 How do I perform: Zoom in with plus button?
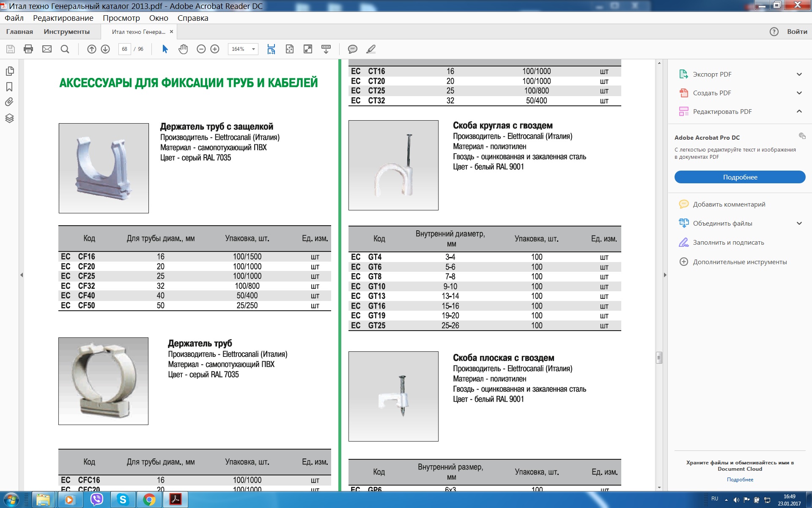click(215, 49)
